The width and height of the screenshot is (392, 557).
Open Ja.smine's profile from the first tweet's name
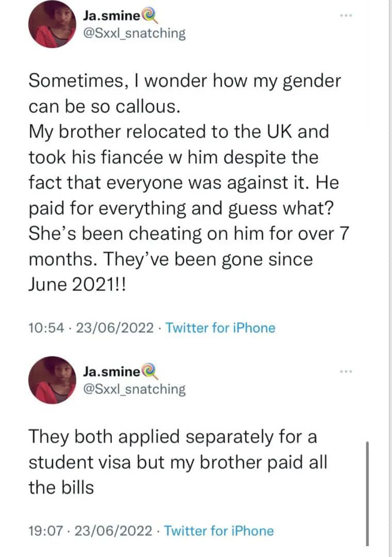[111, 17]
